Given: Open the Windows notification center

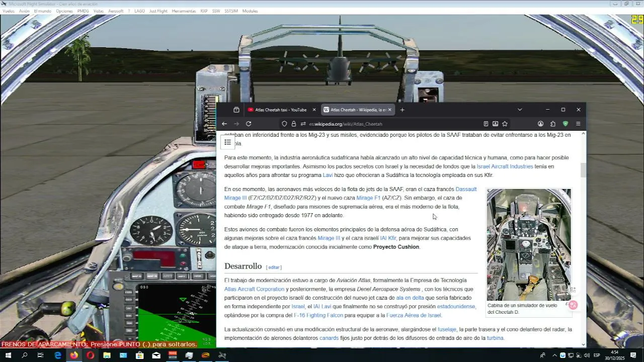Looking at the screenshot, I should click(633, 355).
